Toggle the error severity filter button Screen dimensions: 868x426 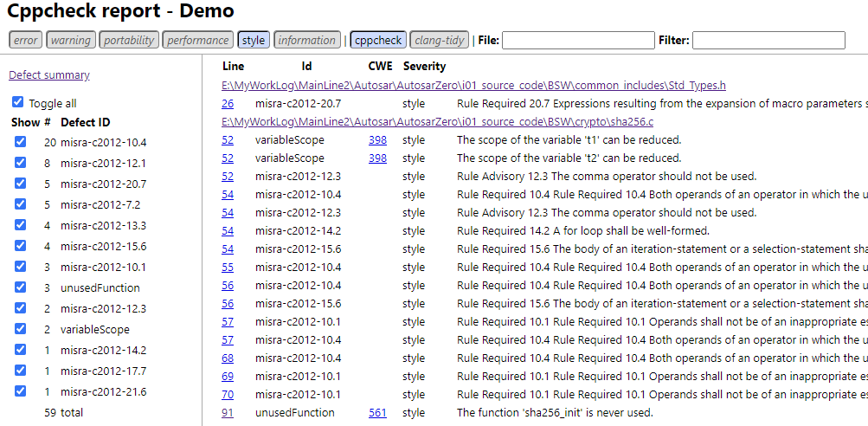[26, 40]
